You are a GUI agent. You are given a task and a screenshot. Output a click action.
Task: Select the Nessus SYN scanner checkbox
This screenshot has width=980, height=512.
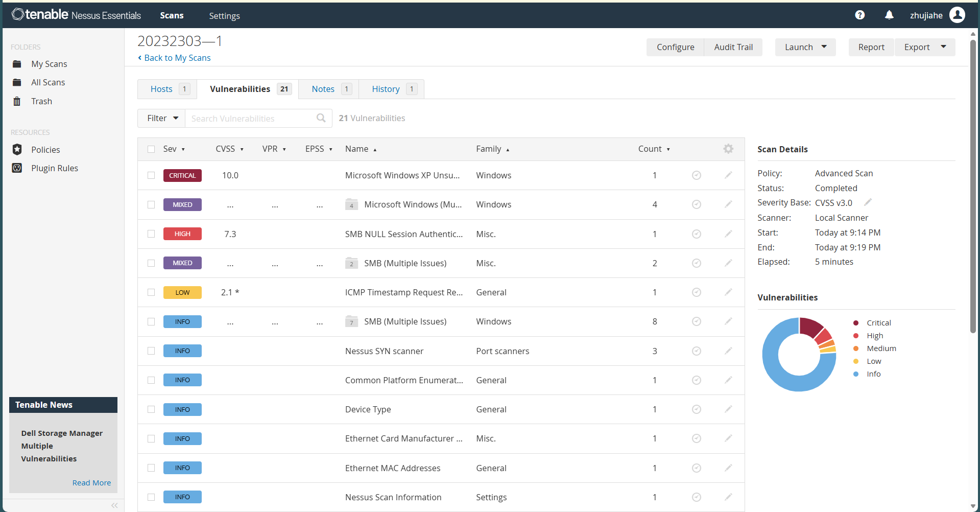151,351
